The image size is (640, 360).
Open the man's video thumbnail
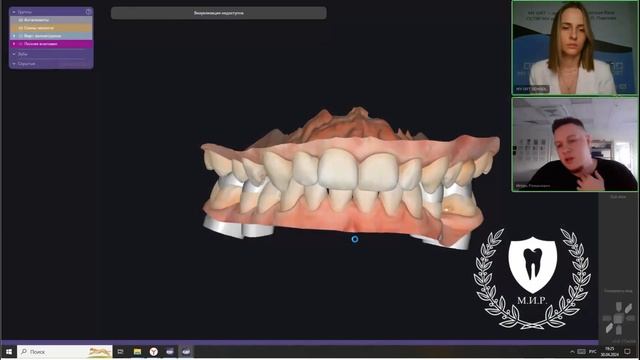click(574, 144)
